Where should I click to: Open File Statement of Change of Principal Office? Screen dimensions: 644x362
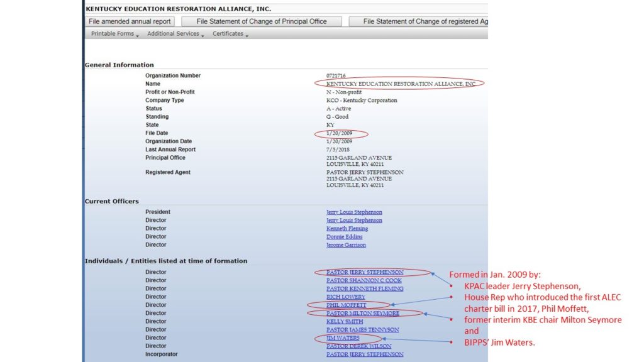tap(262, 21)
